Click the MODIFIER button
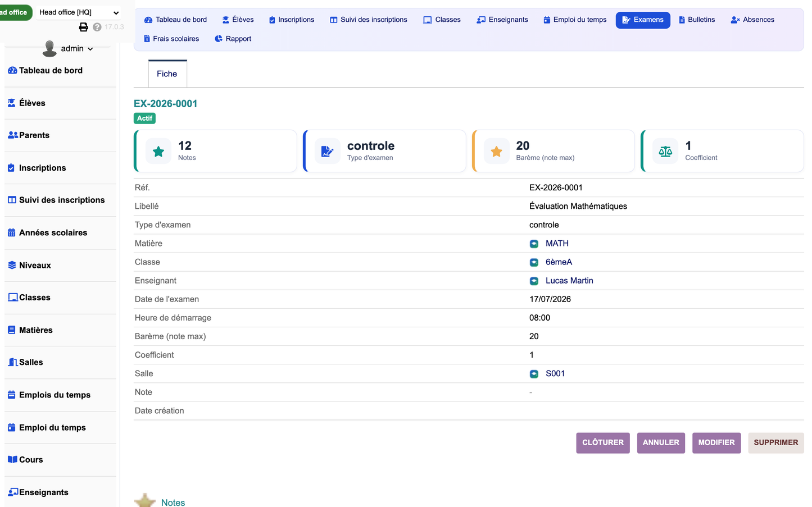Screen dimensions: 812x507 716,442
